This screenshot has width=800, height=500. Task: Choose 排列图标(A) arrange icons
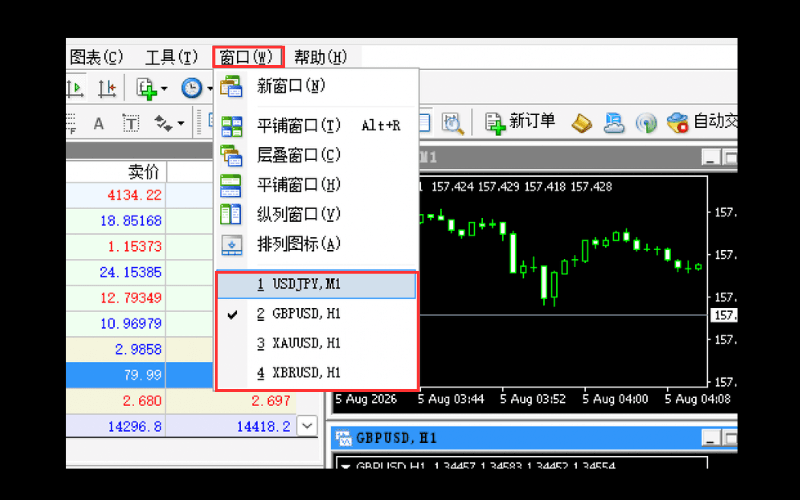[316, 244]
